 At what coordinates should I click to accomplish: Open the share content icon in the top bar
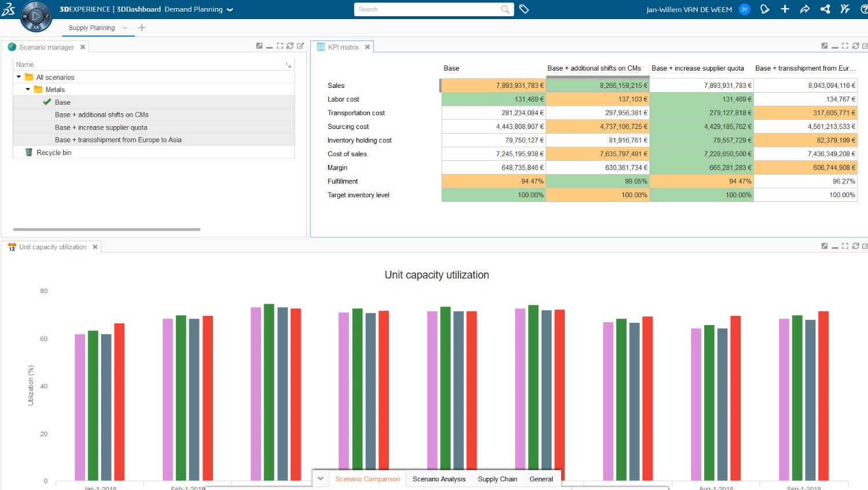click(805, 9)
